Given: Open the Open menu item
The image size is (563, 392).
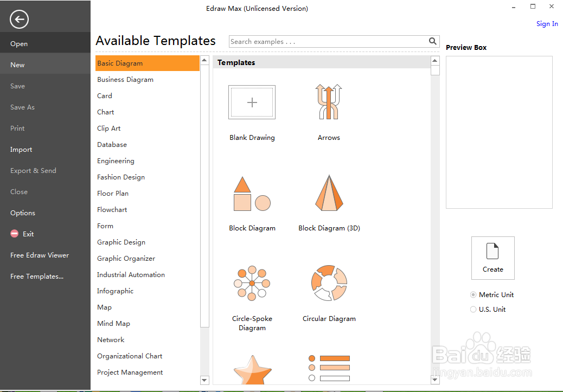Looking at the screenshot, I should pos(45,44).
